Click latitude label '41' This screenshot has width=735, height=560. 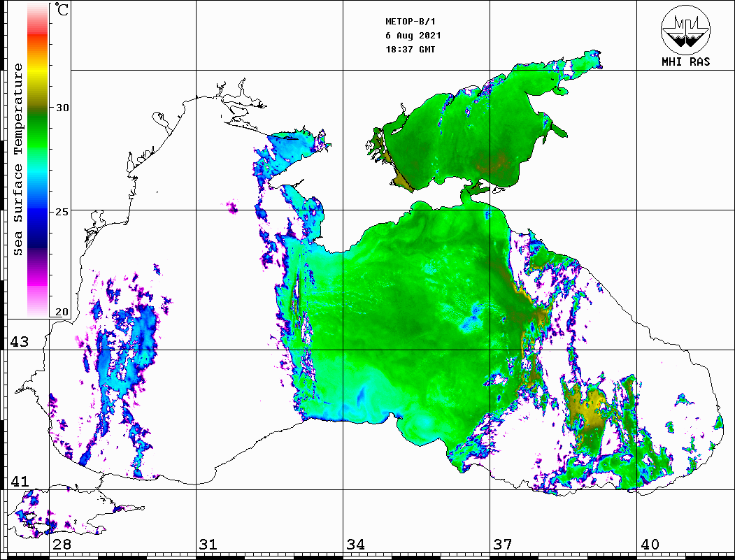point(20,482)
